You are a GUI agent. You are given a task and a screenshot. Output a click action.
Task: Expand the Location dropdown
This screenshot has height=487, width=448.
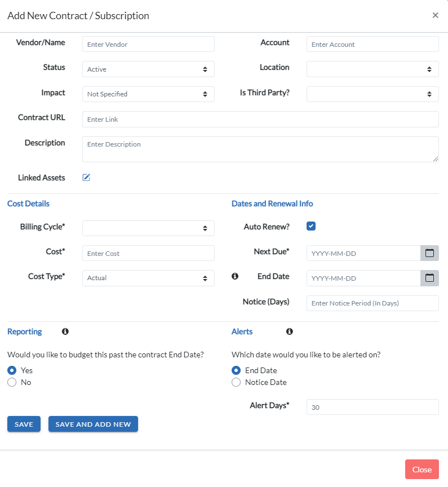(372, 69)
